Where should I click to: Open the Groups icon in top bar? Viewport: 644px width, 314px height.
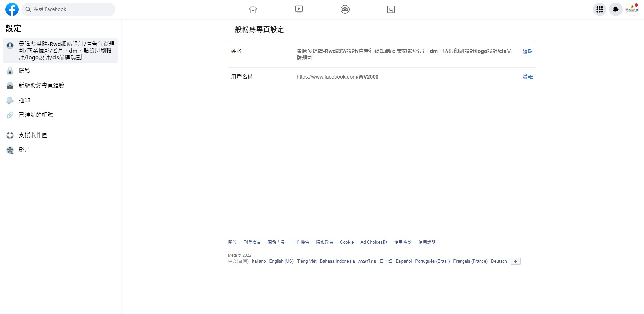pyautogui.click(x=345, y=9)
